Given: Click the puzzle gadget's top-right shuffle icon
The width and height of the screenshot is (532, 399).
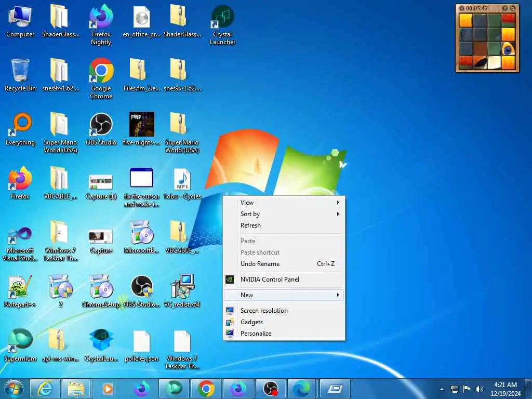Looking at the screenshot, I should pyautogui.click(x=513, y=8).
